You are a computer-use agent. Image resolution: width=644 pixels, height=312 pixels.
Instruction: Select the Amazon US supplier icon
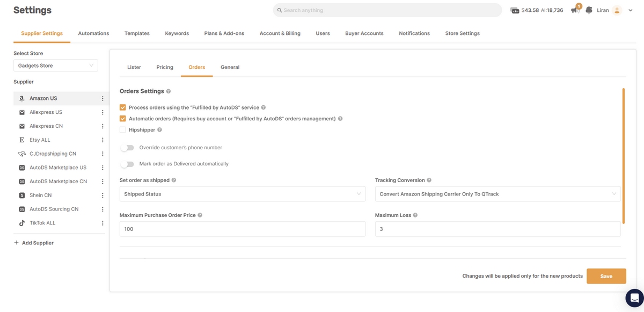tap(21, 98)
